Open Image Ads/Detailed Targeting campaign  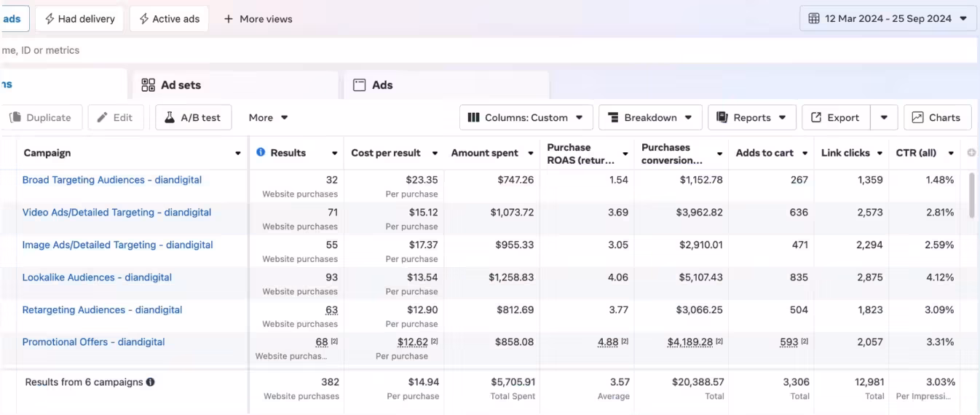117,245
